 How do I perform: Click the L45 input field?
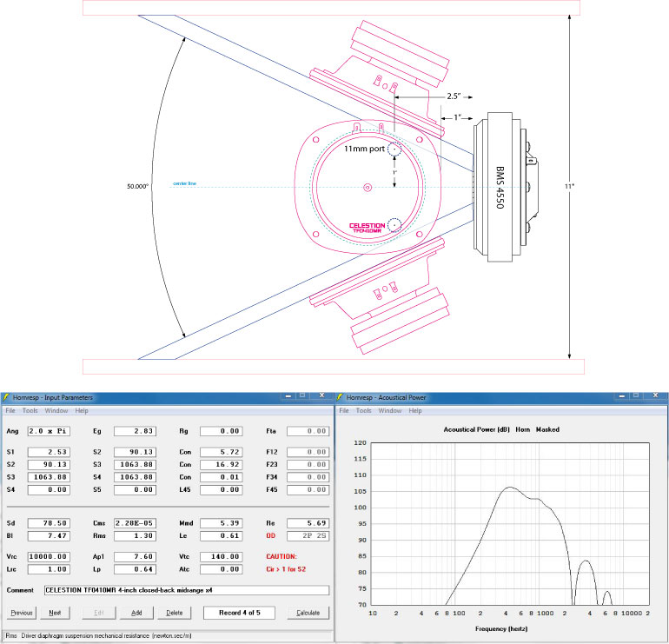click(x=222, y=489)
